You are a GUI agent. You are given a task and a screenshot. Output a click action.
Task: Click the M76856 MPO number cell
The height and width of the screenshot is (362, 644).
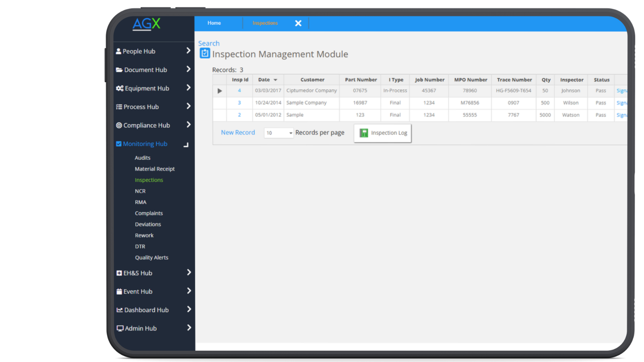point(470,103)
